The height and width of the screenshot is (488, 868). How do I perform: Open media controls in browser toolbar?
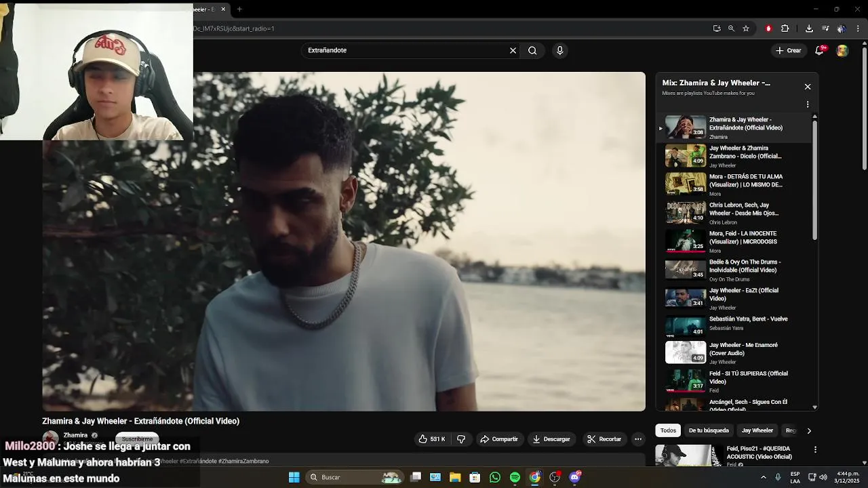(x=825, y=28)
